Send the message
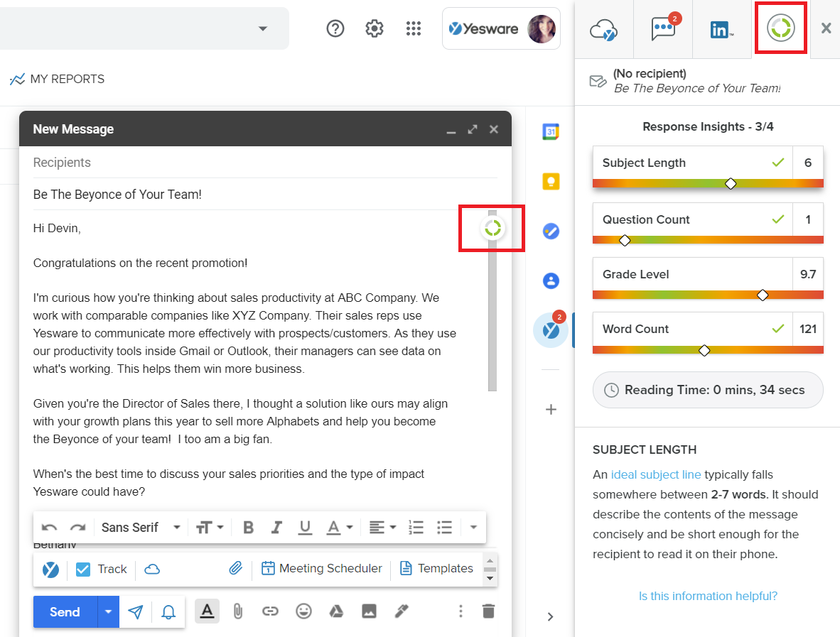This screenshot has height=637, width=840. pos(65,612)
